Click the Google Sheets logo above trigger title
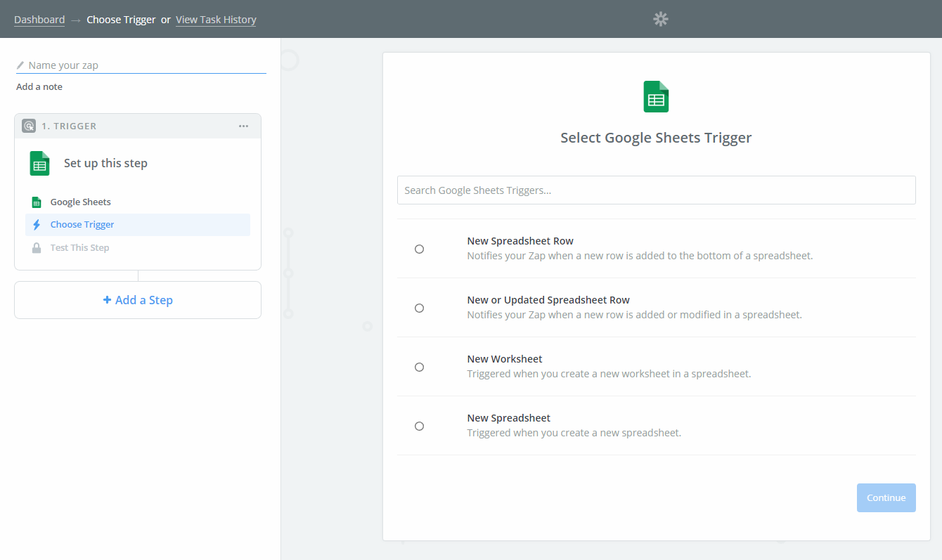The height and width of the screenshot is (560, 942). (656, 97)
